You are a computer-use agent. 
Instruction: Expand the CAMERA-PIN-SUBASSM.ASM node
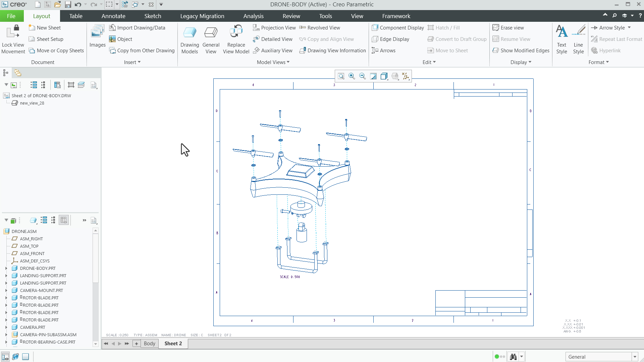(x=6, y=335)
